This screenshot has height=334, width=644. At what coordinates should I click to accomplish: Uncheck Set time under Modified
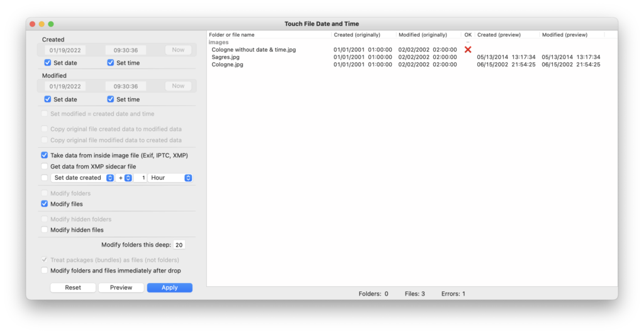click(x=111, y=99)
